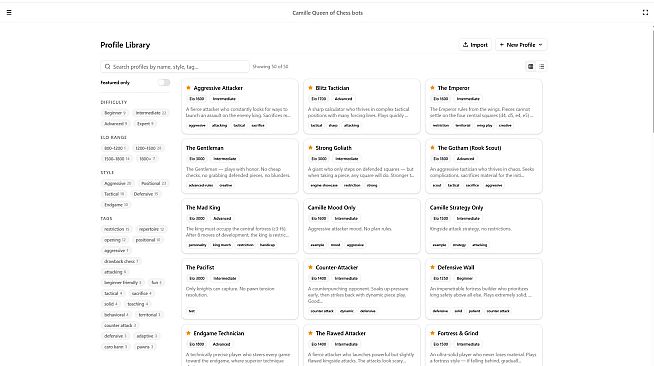Click the page vertical scrollbar
This screenshot has width=654, height=366.
(x=652, y=79)
